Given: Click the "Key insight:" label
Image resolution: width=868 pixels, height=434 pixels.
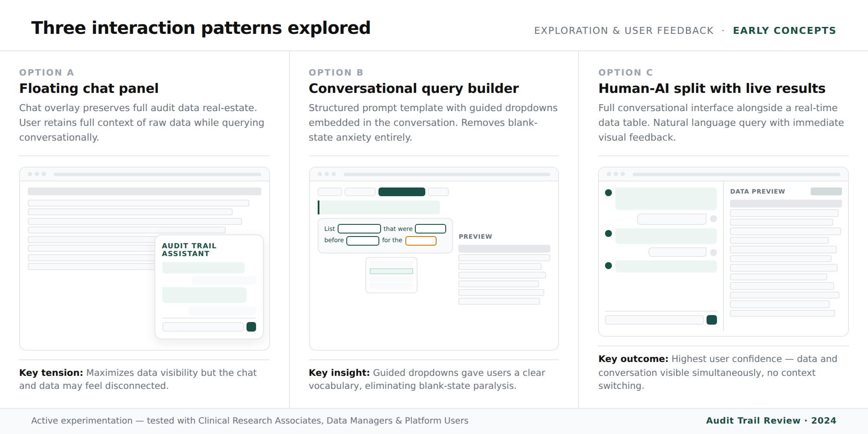Looking at the screenshot, I should pyautogui.click(x=339, y=373).
